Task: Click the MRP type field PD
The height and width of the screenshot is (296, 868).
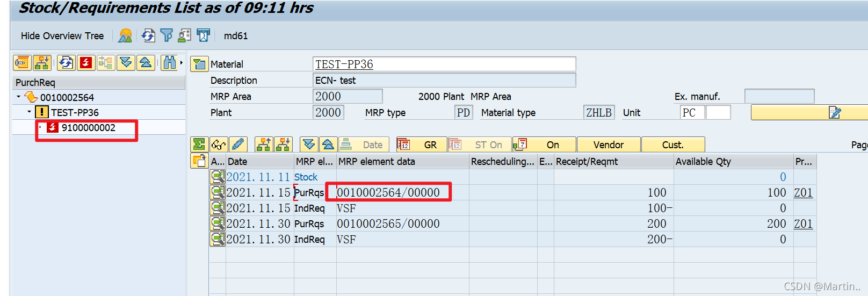Action: pos(464,113)
